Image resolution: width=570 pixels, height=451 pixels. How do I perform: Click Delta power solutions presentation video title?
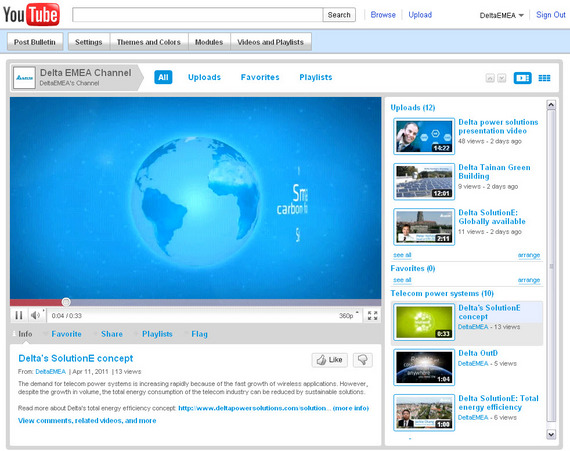click(498, 126)
